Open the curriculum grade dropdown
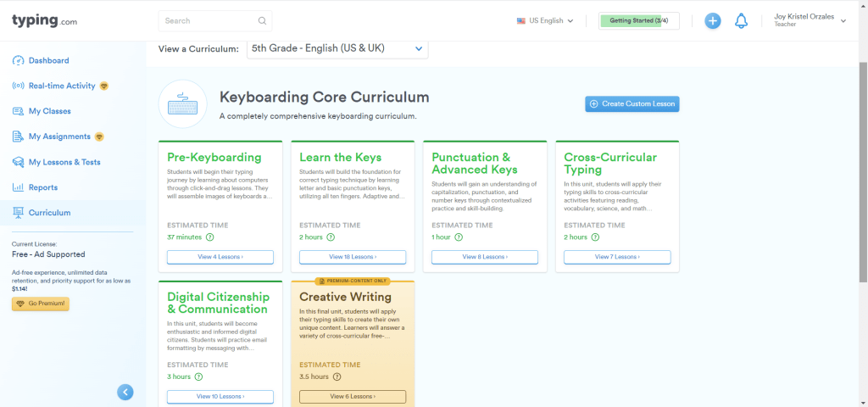 [337, 48]
